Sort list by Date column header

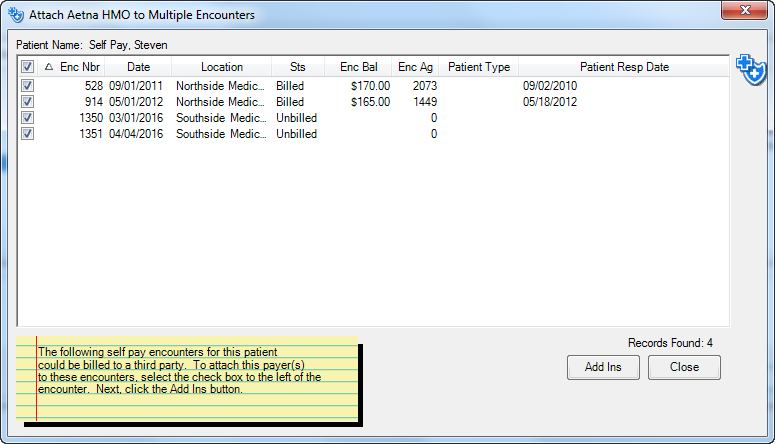pyautogui.click(x=138, y=67)
